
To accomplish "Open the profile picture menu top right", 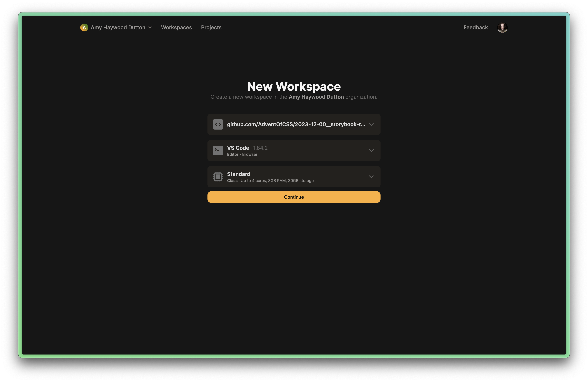I will 502,27.
